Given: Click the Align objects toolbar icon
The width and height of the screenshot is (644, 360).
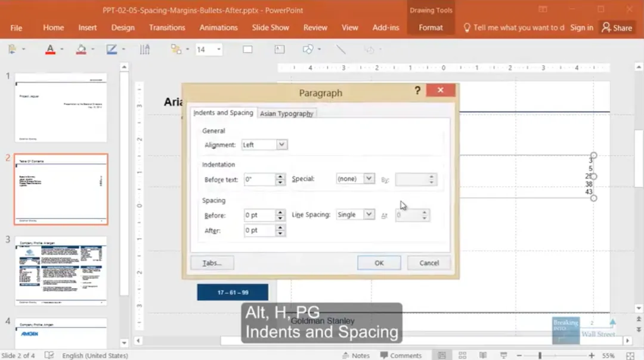Looking at the screenshot, I should 13,50.
